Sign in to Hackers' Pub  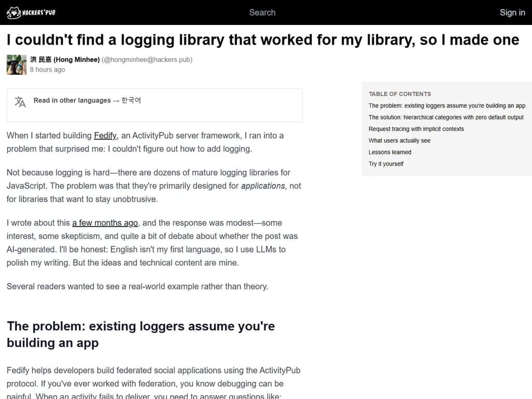coord(512,12)
